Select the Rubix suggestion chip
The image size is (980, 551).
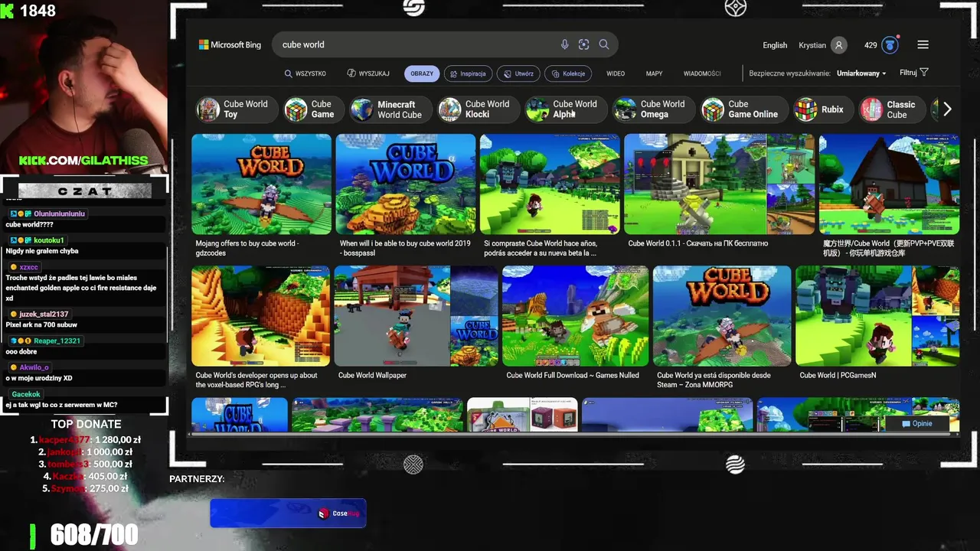pos(820,109)
